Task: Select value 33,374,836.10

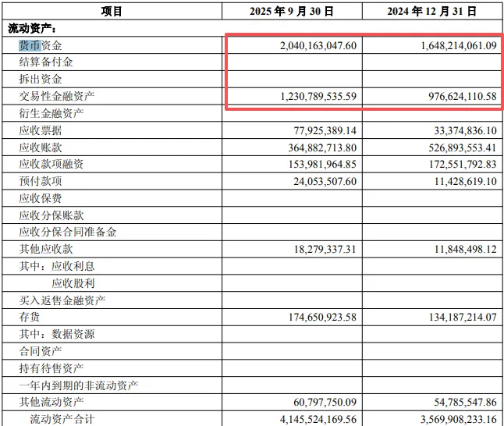Action: pyautogui.click(x=466, y=130)
